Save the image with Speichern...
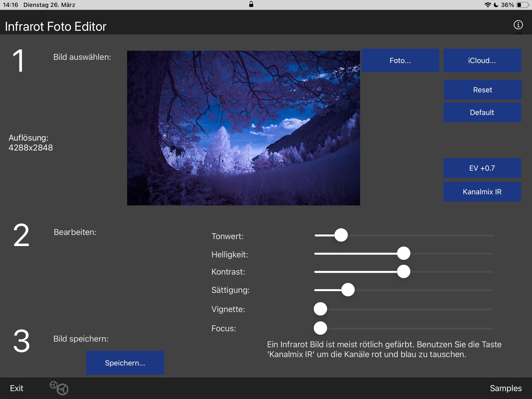 (125, 363)
